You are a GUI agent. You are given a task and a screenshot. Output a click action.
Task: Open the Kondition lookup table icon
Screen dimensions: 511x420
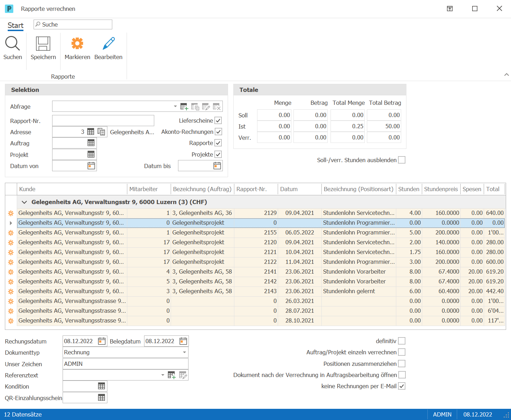point(101,386)
